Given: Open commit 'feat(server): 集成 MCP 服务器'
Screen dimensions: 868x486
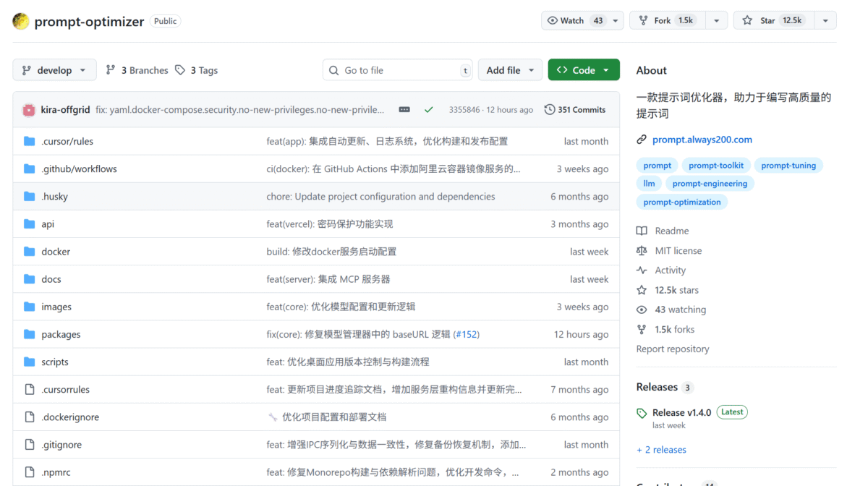Looking at the screenshot, I should [x=328, y=279].
